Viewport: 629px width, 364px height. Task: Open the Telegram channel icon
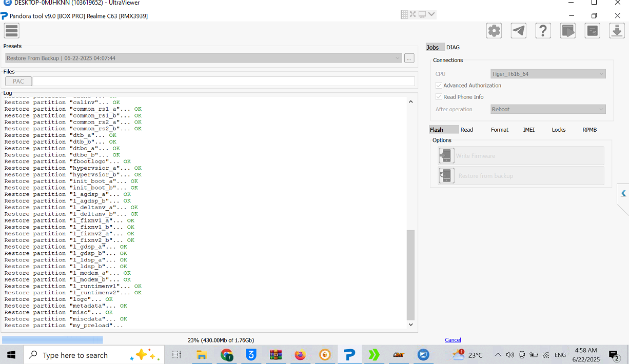519,31
